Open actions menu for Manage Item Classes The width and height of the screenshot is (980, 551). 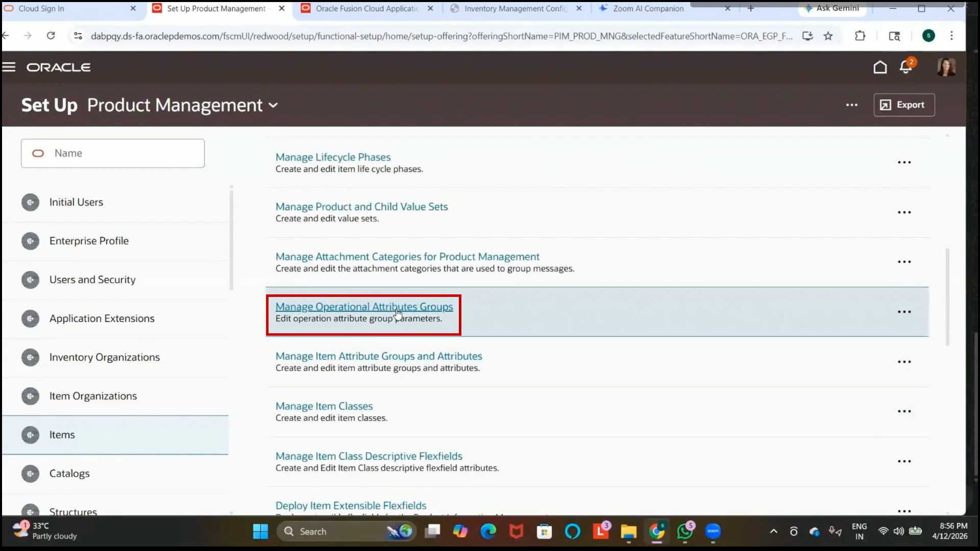coord(904,411)
